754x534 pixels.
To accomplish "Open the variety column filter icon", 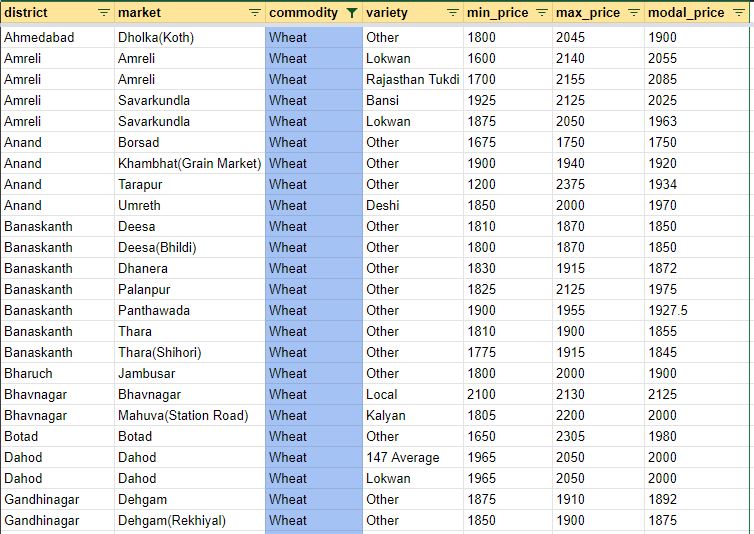I will (x=451, y=13).
